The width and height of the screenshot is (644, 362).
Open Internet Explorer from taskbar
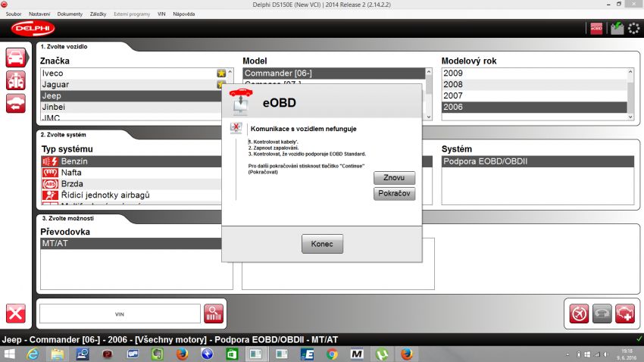(33, 354)
